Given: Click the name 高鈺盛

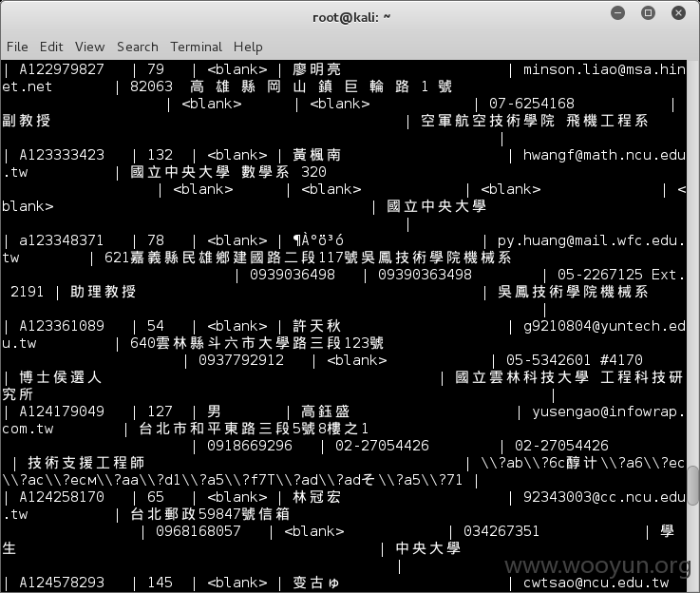Looking at the screenshot, I should pyautogui.click(x=326, y=411).
